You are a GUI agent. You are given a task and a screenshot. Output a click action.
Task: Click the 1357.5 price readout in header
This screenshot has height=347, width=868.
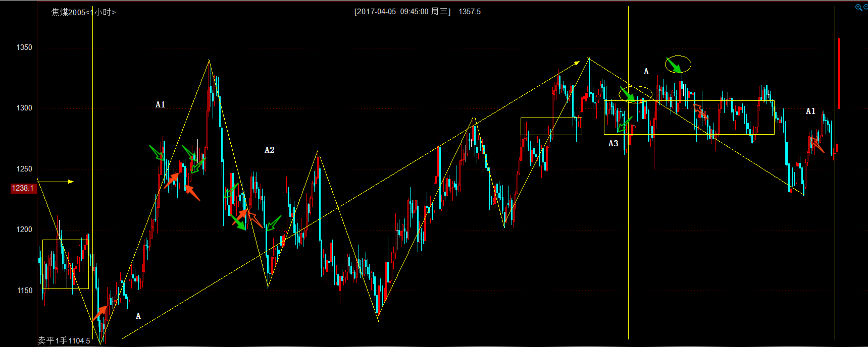coord(470,12)
